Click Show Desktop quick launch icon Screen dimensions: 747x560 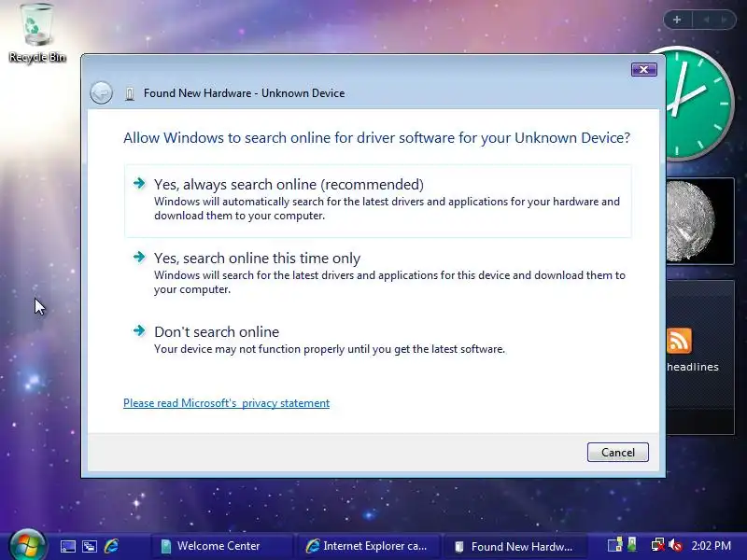tap(67, 546)
